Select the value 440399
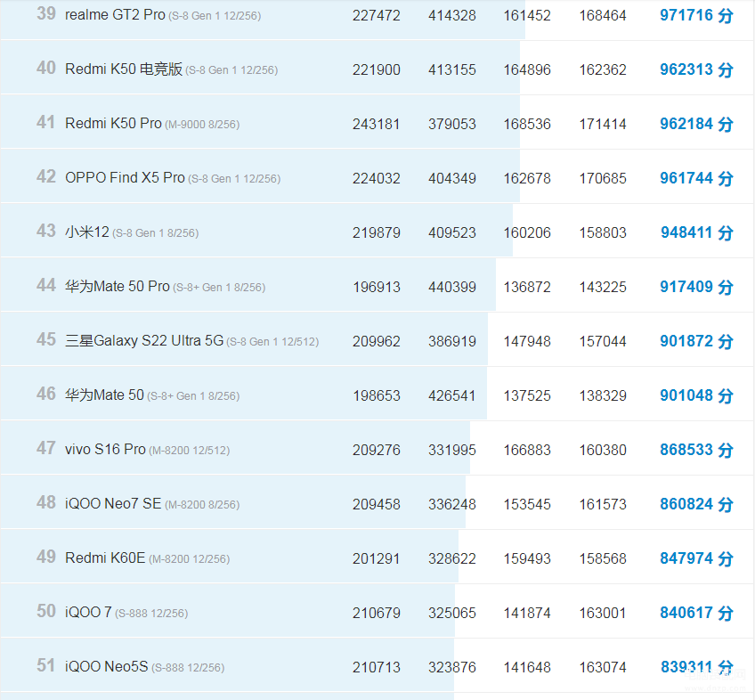This screenshot has width=755, height=700. [452, 287]
